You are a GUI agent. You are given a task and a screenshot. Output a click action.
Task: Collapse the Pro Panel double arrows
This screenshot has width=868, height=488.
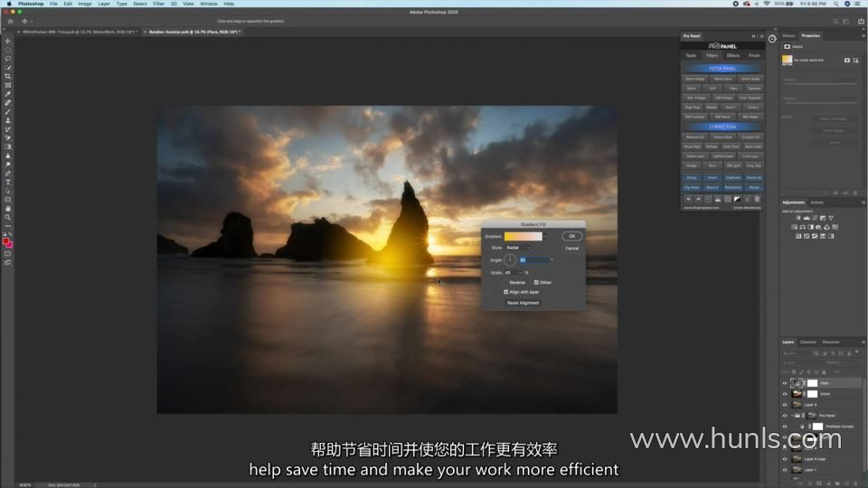(x=753, y=36)
